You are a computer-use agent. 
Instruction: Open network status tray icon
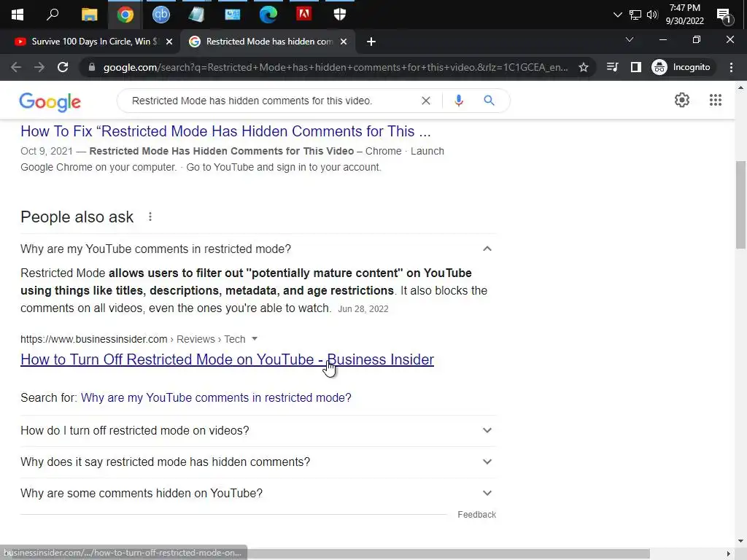pos(635,15)
